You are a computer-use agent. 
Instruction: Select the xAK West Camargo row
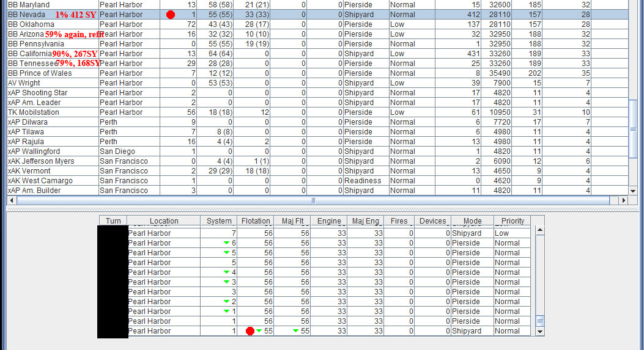click(318, 181)
